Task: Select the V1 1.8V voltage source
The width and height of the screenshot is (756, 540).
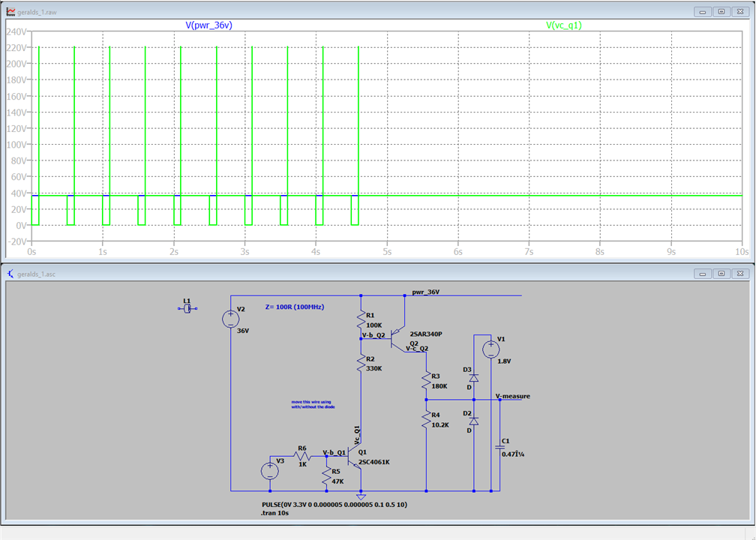Action: click(490, 349)
